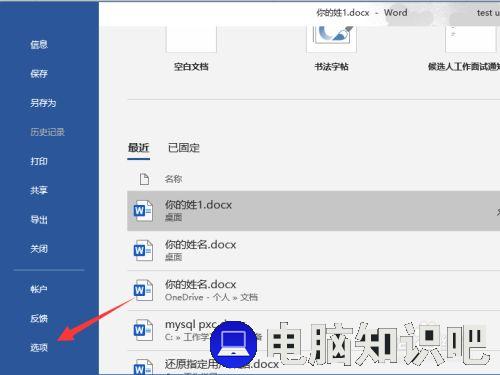Pick the 书法字帖 template thumbnail
This screenshot has height=375, width=500.
332,39
